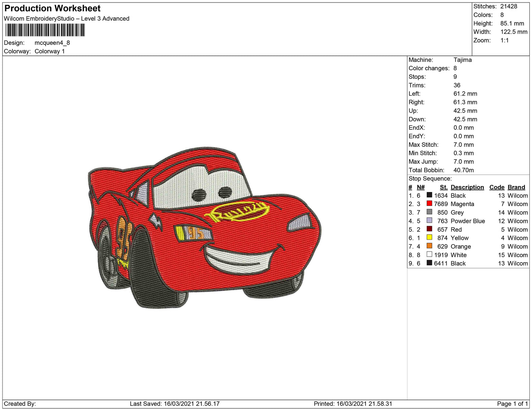The width and height of the screenshot is (532, 409).
Task: Click the stitch count "7689"
Action: click(441, 204)
